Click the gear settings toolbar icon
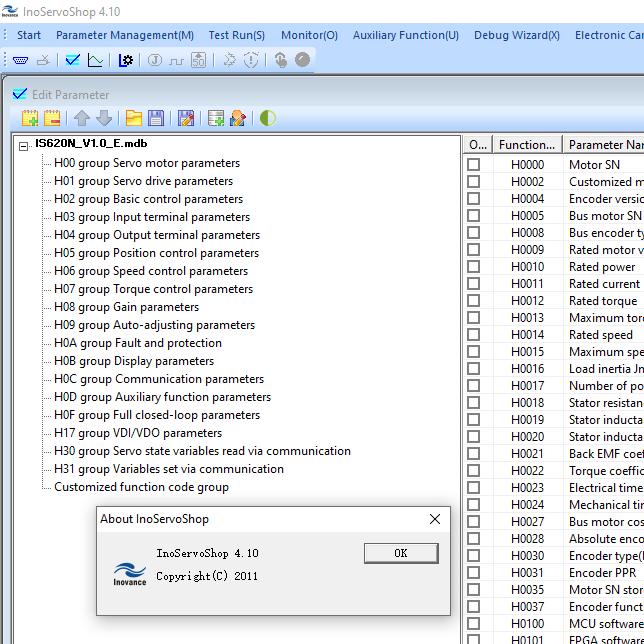The image size is (644, 644). point(126,60)
